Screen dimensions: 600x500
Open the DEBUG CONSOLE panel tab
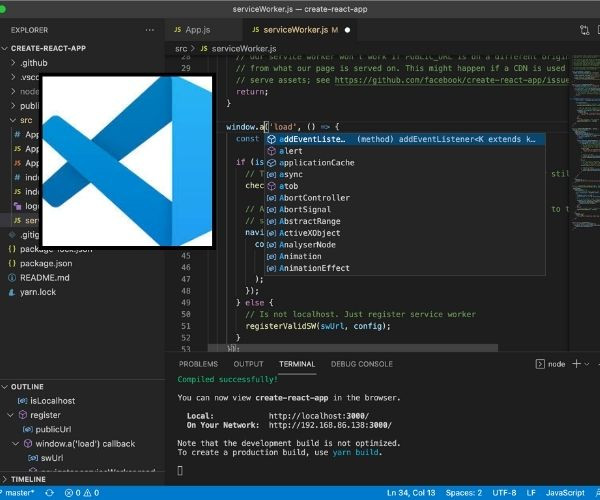click(362, 364)
